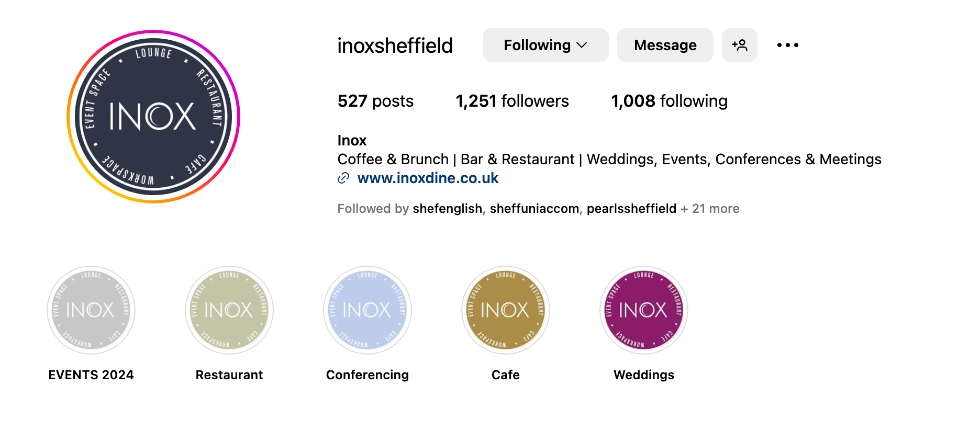Open the Restaurant story highlight
This screenshot has height=431, width=980.
pos(229,310)
